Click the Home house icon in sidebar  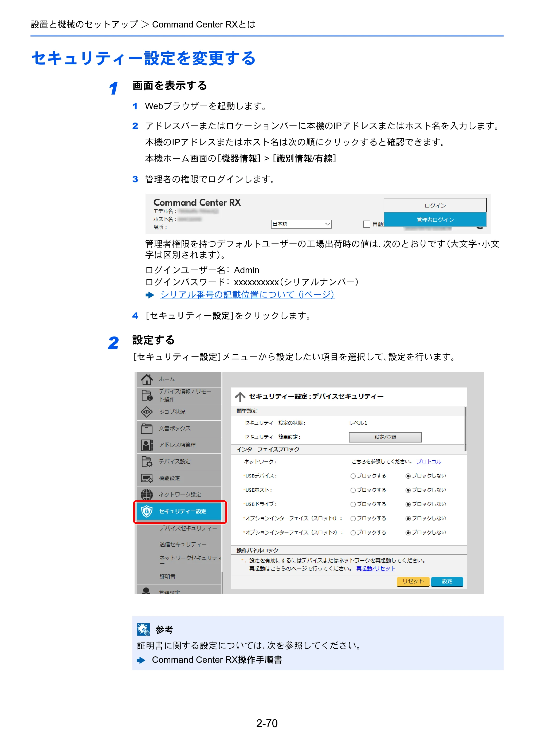click(x=147, y=379)
